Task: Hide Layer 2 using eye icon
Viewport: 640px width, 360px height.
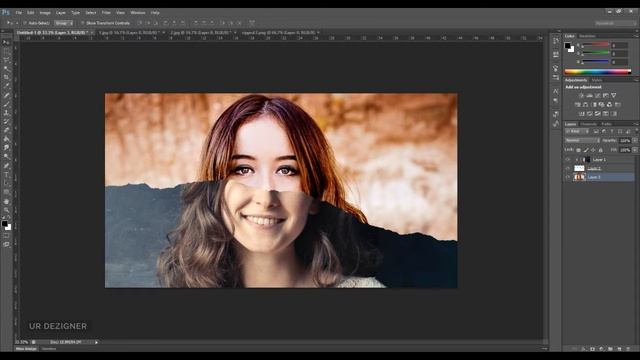Action: tap(568, 168)
